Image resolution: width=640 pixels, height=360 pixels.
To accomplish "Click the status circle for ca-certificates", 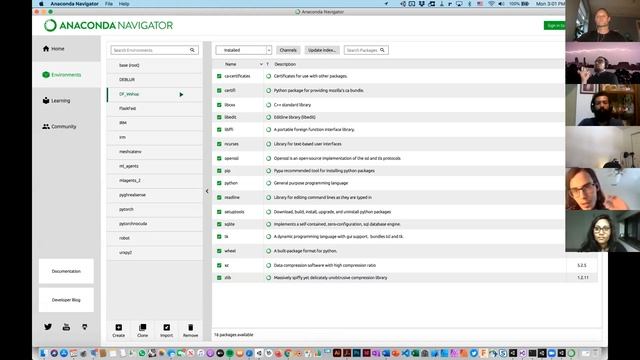I will [x=269, y=76].
